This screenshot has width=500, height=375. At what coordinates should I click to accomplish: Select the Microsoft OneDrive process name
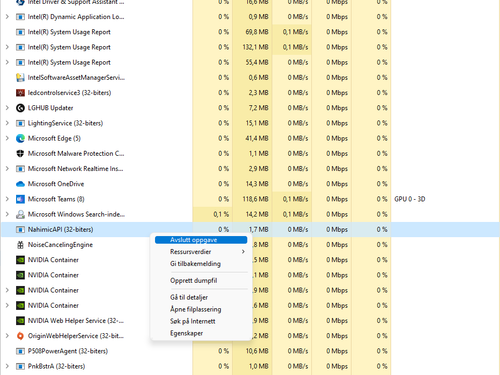click(56, 184)
